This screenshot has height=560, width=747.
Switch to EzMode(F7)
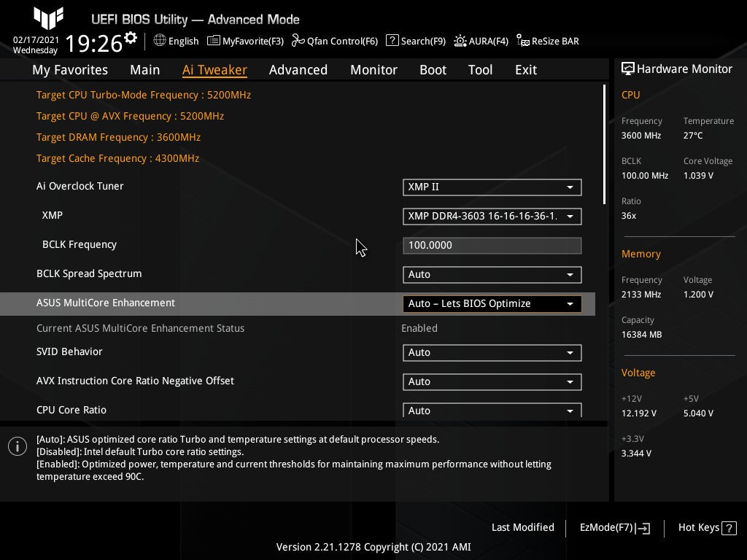click(x=614, y=528)
